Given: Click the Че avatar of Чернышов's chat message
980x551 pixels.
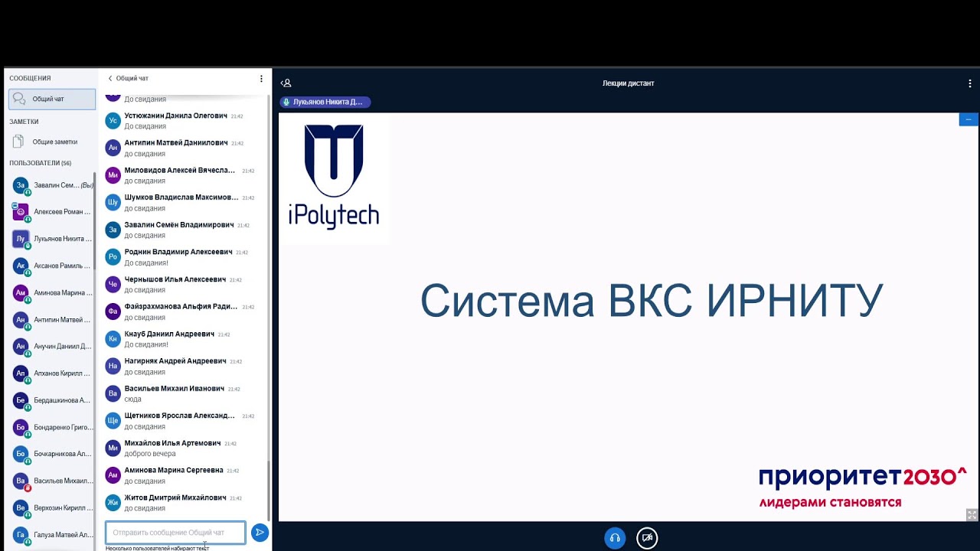Looking at the screenshot, I should (x=113, y=285).
